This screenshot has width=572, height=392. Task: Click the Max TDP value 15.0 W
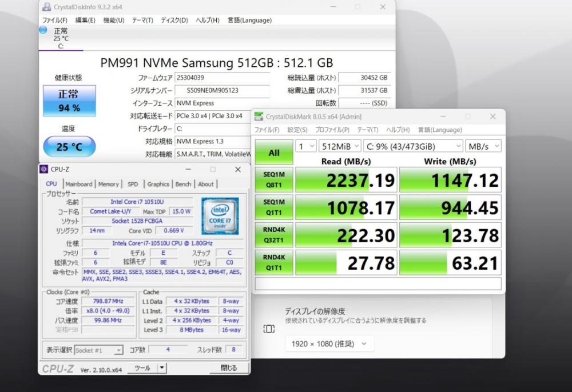181,211
